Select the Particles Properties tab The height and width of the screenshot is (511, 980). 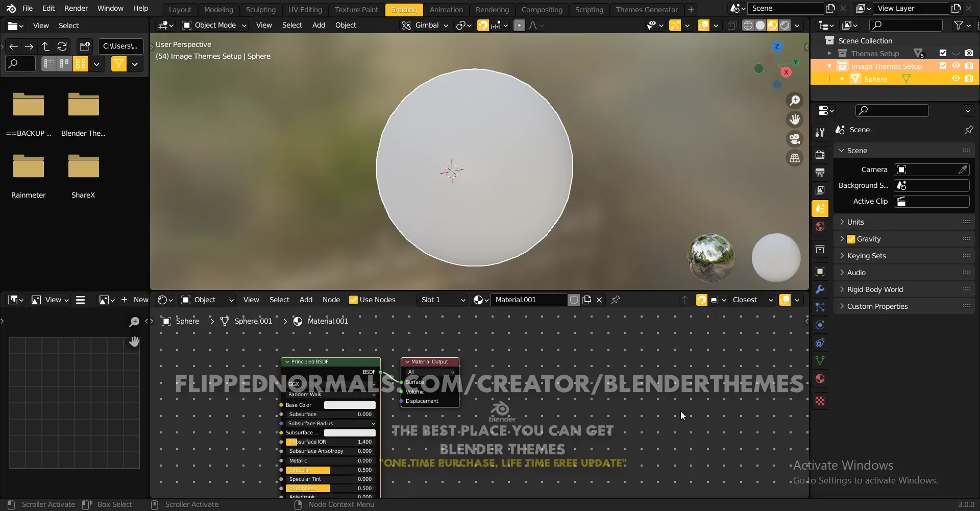click(x=820, y=307)
